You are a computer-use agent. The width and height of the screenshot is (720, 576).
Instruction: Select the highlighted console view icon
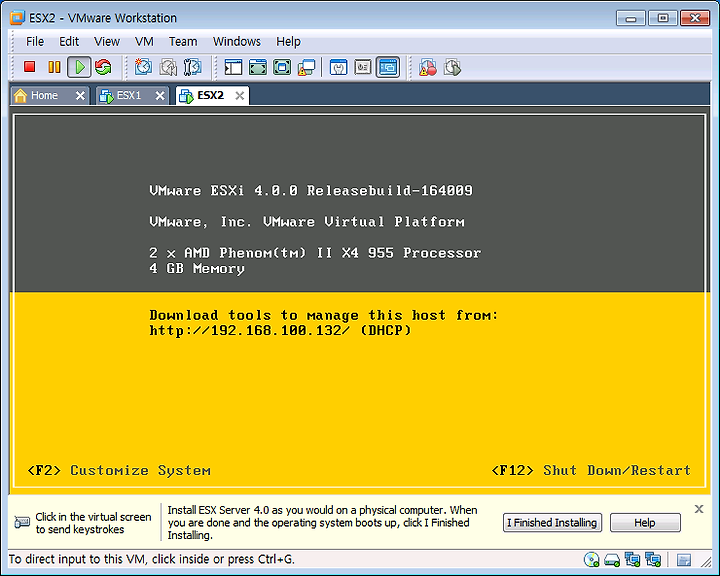pyautogui.click(x=388, y=68)
